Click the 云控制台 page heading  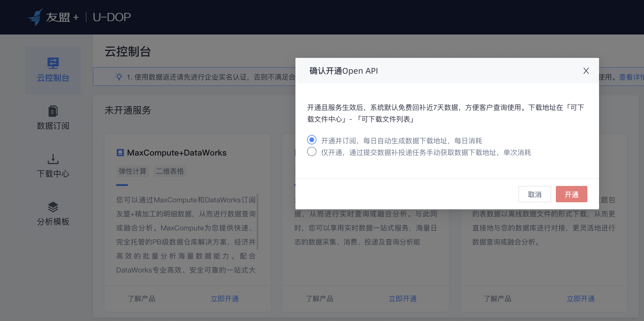tap(128, 52)
